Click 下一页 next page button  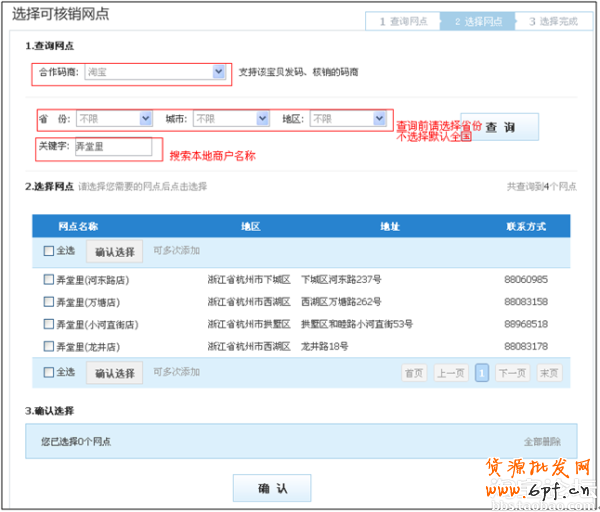pos(512,373)
